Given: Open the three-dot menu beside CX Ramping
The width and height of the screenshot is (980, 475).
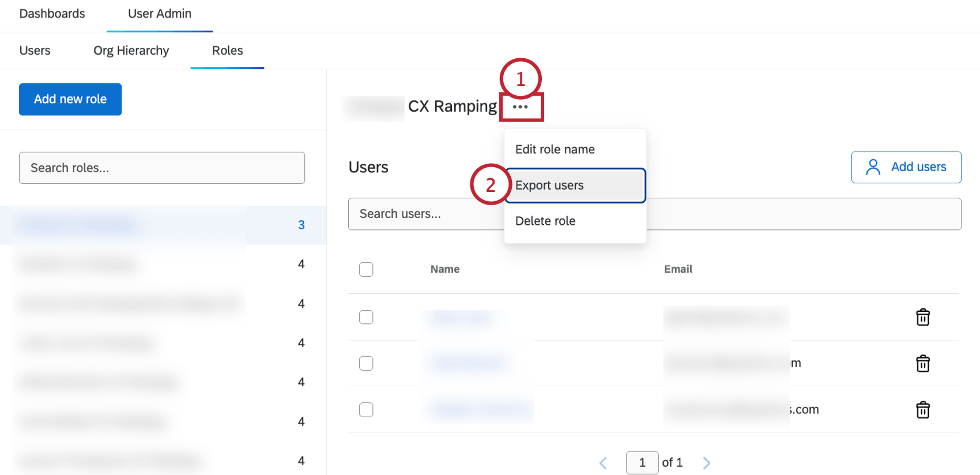Looking at the screenshot, I should tap(520, 107).
